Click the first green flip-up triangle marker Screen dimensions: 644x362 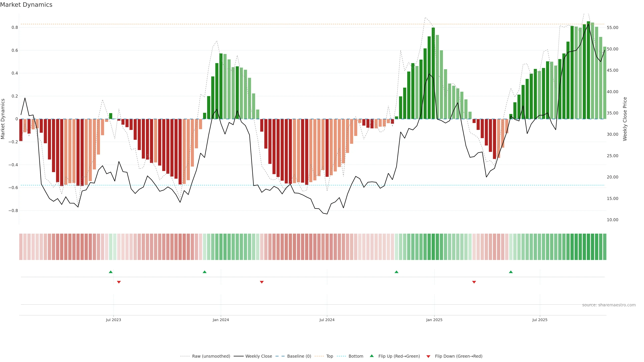[111, 272]
